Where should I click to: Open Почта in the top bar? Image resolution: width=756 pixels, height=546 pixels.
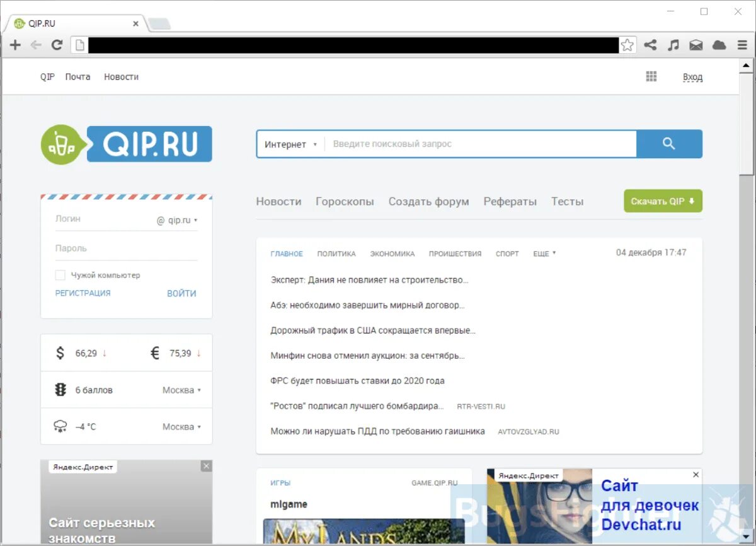point(77,76)
